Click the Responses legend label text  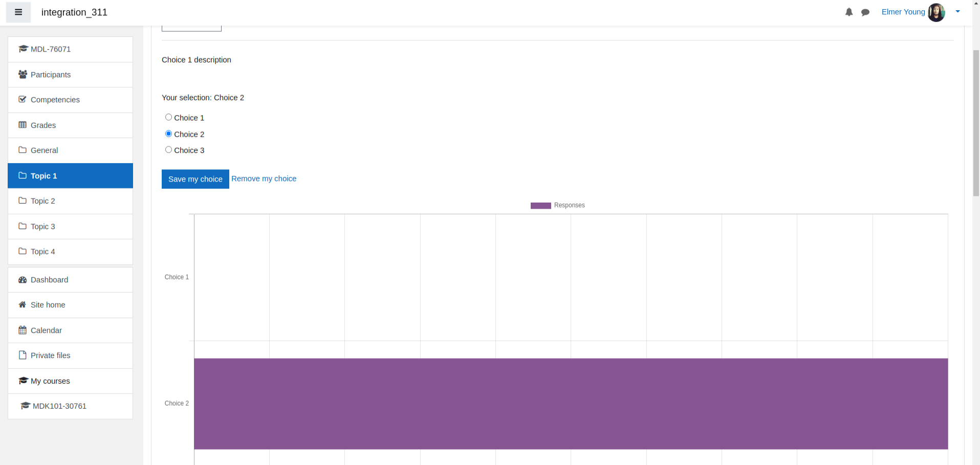(569, 205)
